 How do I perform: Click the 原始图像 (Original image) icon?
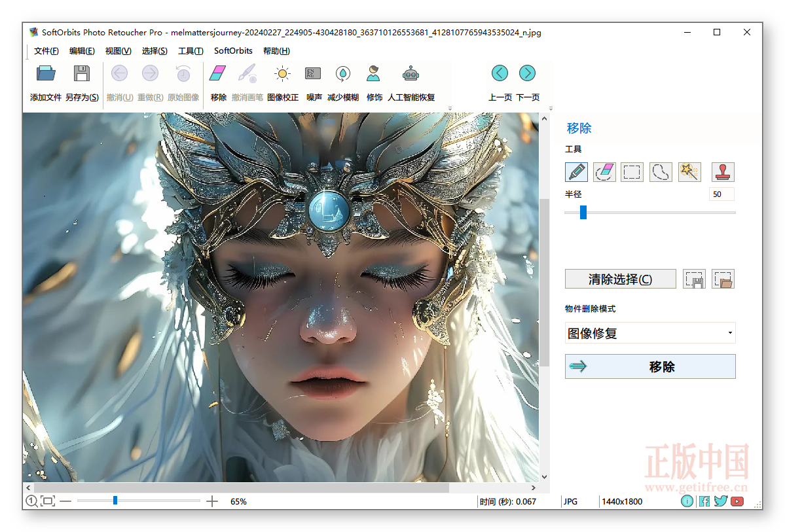point(183,73)
